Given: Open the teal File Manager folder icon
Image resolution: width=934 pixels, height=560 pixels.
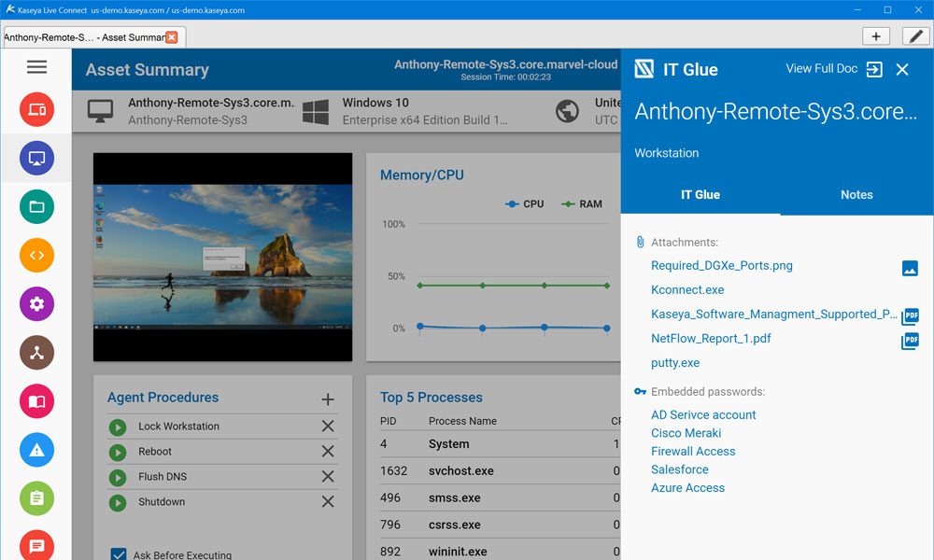Looking at the screenshot, I should 36,206.
